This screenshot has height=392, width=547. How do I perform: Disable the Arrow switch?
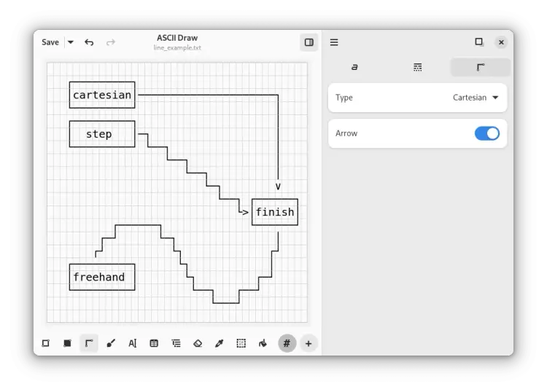[486, 133]
